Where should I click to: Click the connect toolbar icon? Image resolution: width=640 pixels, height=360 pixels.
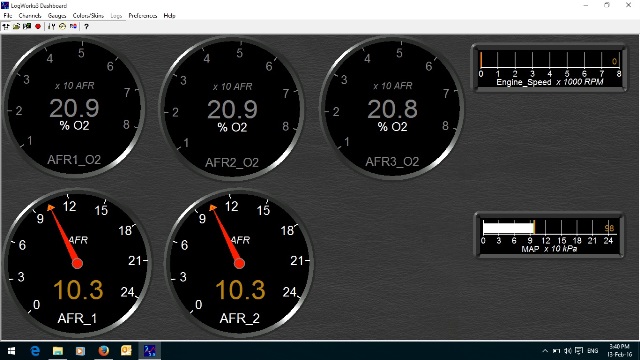[x=6, y=27]
